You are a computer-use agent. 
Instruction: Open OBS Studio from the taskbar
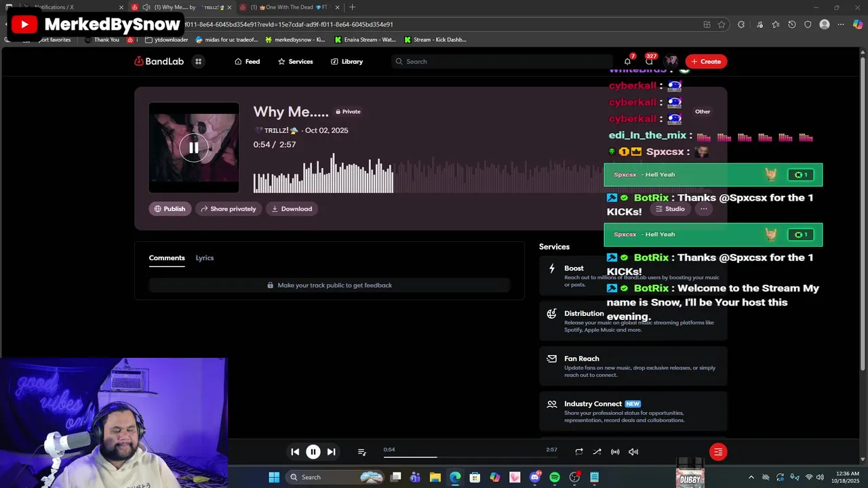click(575, 477)
